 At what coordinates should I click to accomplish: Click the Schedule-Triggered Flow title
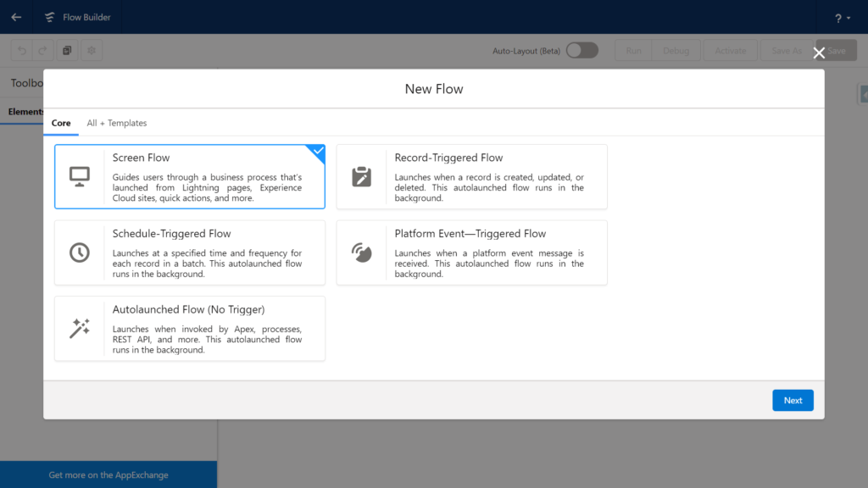(x=171, y=234)
